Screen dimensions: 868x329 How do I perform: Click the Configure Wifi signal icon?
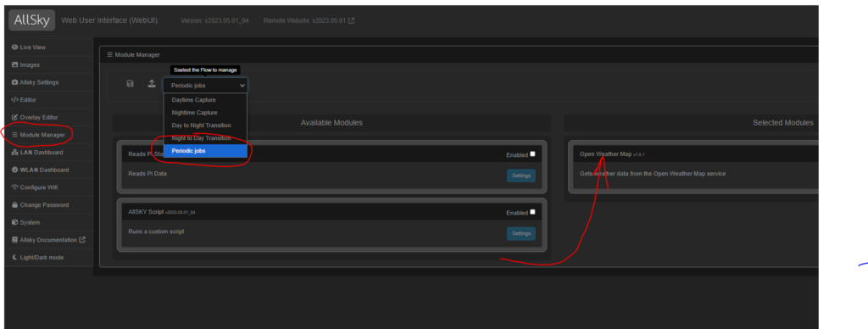pyautogui.click(x=15, y=187)
